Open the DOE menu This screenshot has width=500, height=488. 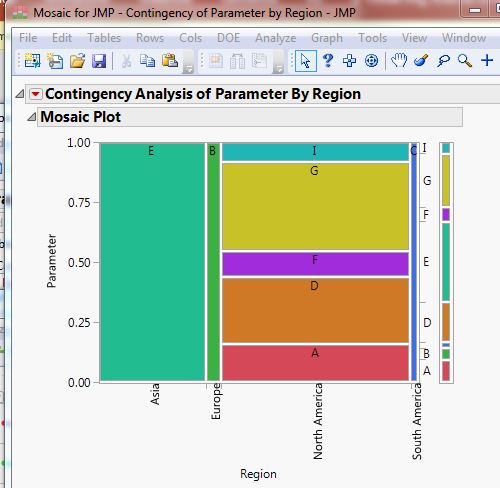pyautogui.click(x=229, y=38)
